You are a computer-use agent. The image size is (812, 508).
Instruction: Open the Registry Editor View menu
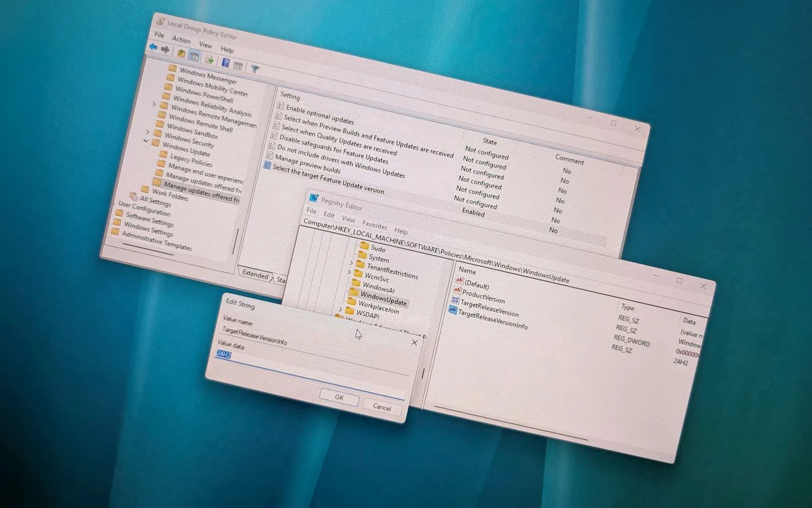(348, 219)
